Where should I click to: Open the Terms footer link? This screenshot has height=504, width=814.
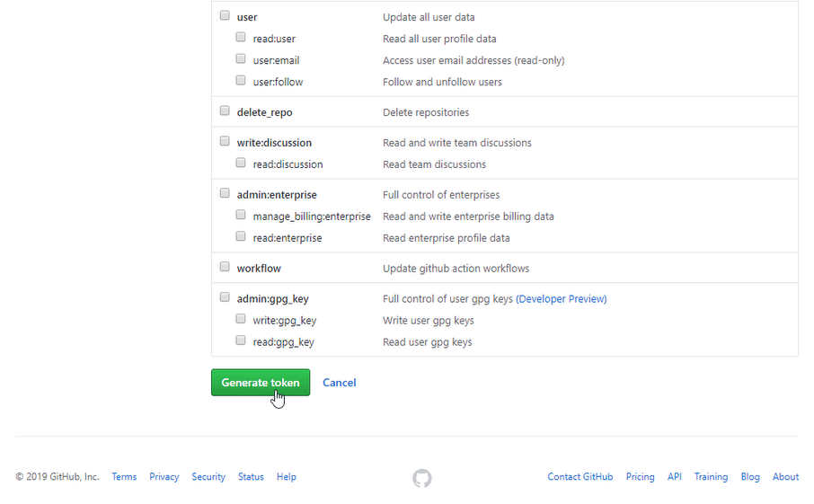(124, 476)
